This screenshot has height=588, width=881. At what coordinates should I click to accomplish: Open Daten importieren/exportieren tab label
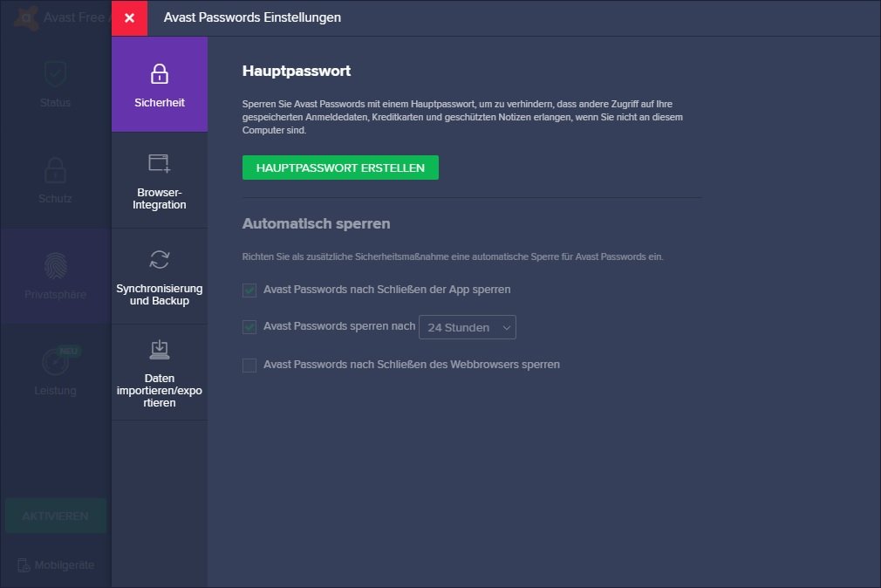159,391
